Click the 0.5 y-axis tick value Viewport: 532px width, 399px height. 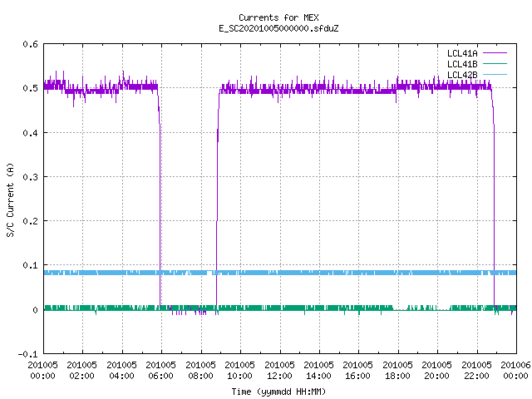30,88
